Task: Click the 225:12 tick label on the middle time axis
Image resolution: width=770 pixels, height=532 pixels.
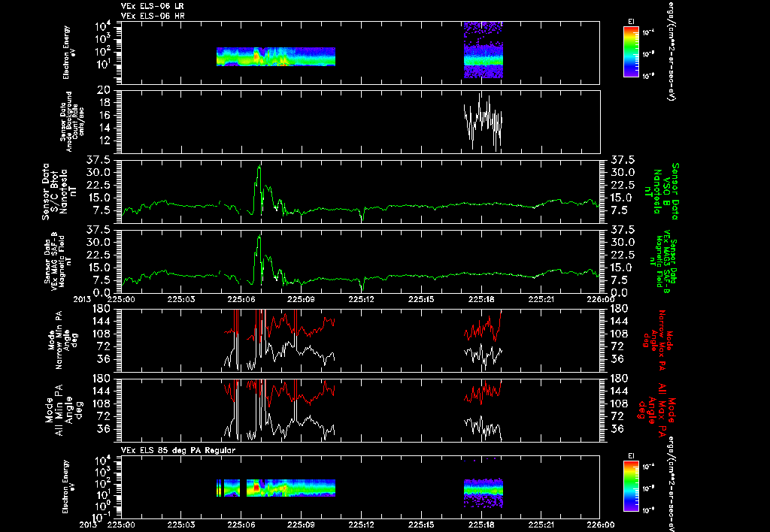Action: click(361, 299)
